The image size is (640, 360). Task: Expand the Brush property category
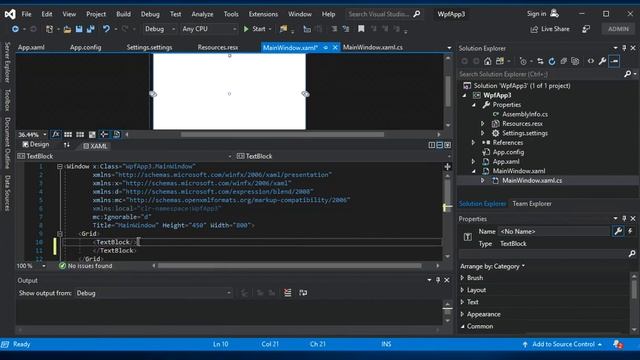pyautogui.click(x=462, y=278)
